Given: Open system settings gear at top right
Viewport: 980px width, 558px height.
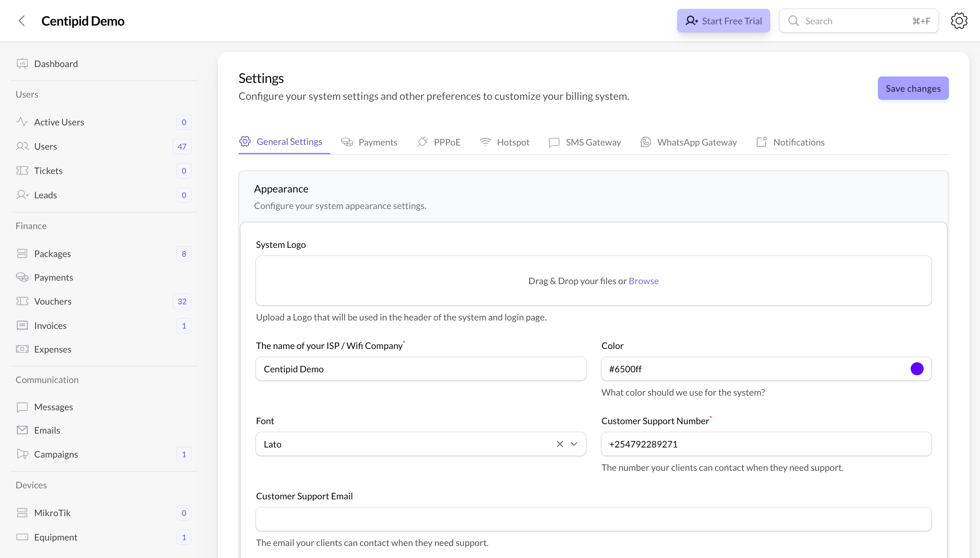Looking at the screenshot, I should 959,21.
